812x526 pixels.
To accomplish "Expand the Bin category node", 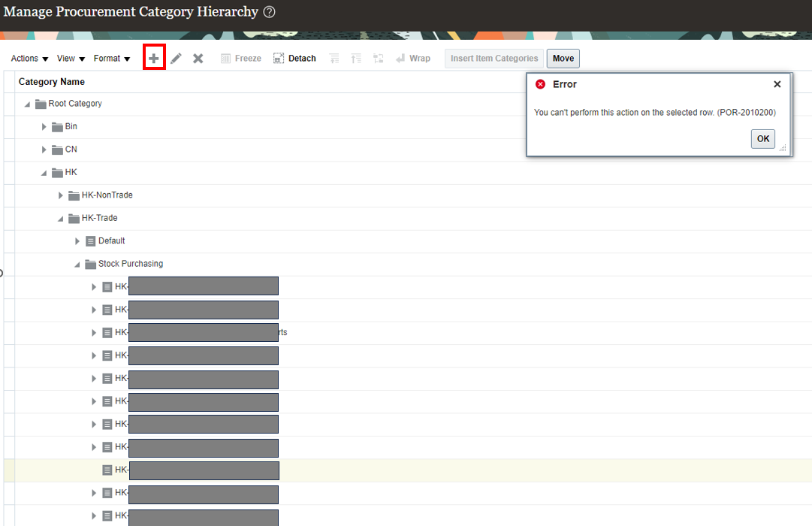I will [x=44, y=126].
